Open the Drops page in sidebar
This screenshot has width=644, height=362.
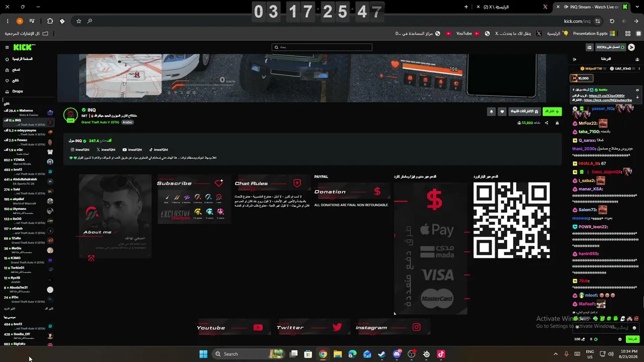coord(15,92)
